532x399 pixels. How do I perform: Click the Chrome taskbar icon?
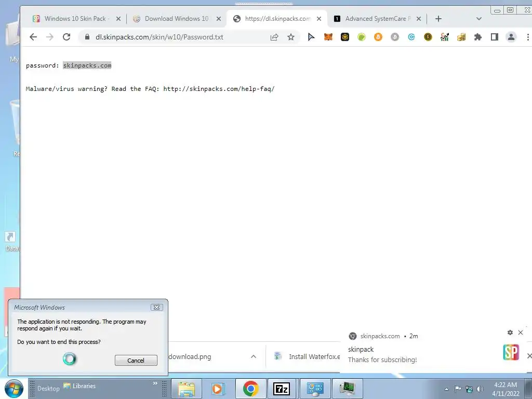coord(250,389)
